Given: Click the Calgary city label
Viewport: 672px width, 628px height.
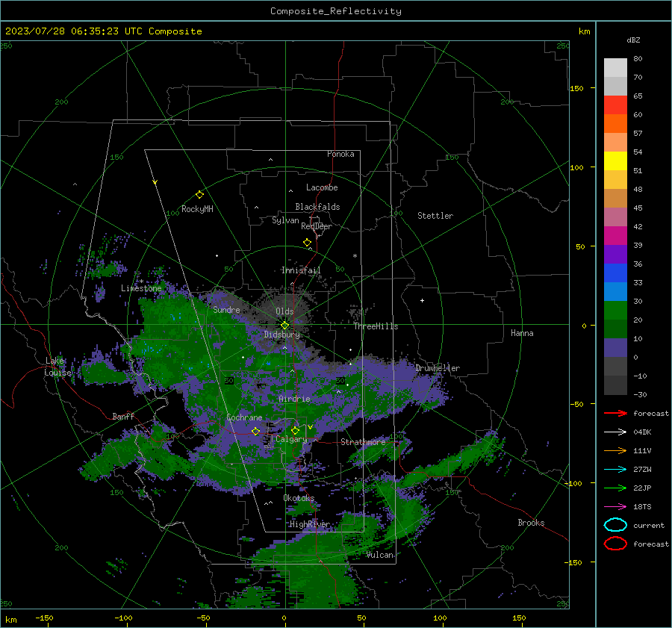Looking at the screenshot, I should 291,439.
